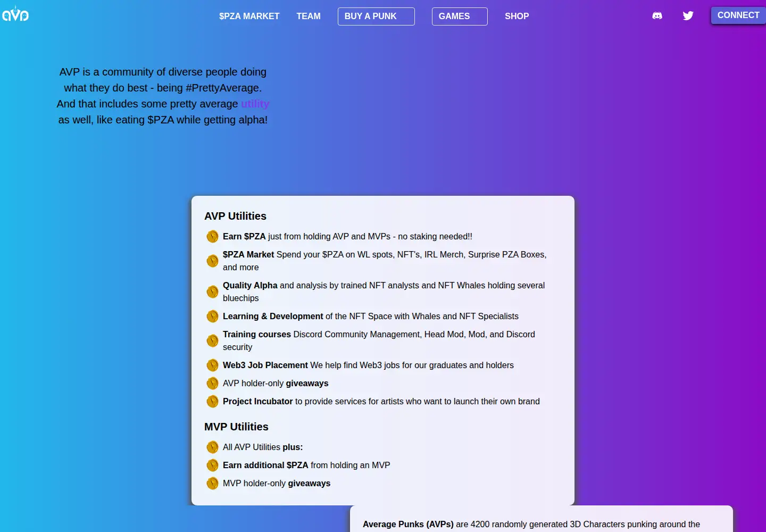Screen dimensions: 766x532
Task: Click coin icon beside Earn additional $PZA
Action: (x=212, y=465)
